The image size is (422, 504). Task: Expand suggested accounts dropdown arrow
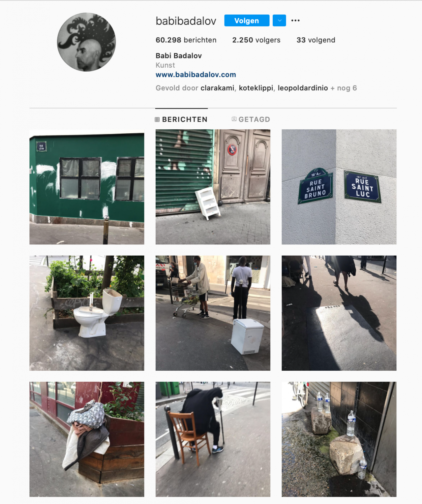coord(279,20)
